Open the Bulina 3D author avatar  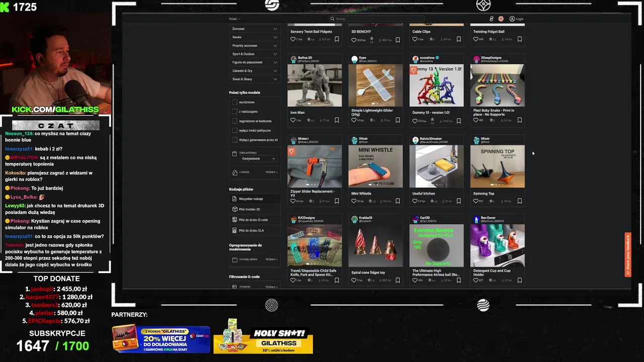(293, 59)
